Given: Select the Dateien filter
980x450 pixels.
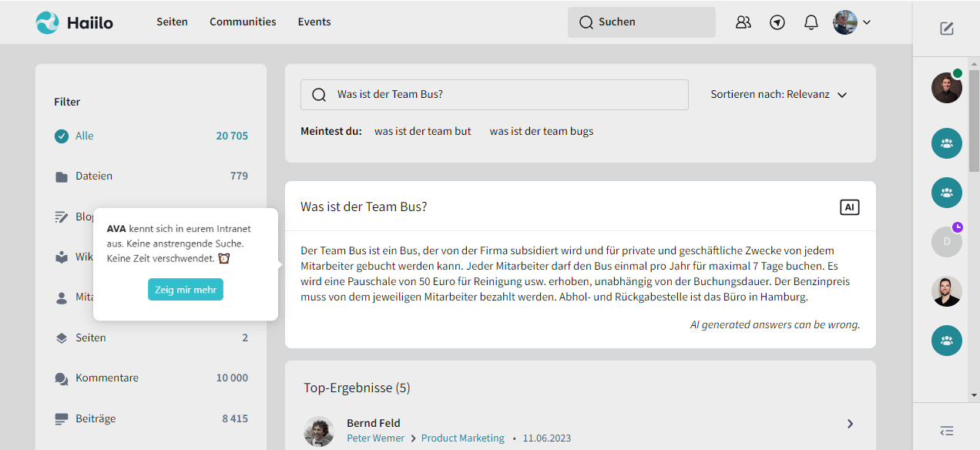Looking at the screenshot, I should tap(151, 176).
